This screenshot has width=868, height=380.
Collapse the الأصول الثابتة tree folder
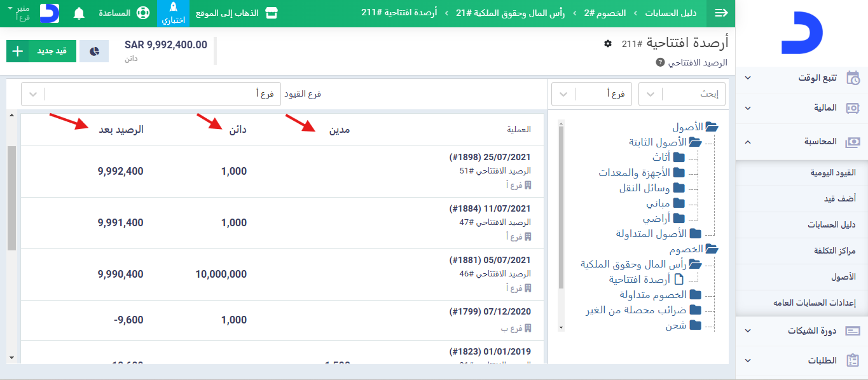(695, 142)
